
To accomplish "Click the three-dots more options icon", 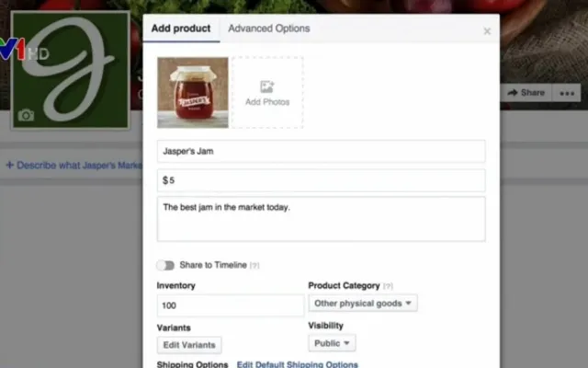I will click(567, 93).
